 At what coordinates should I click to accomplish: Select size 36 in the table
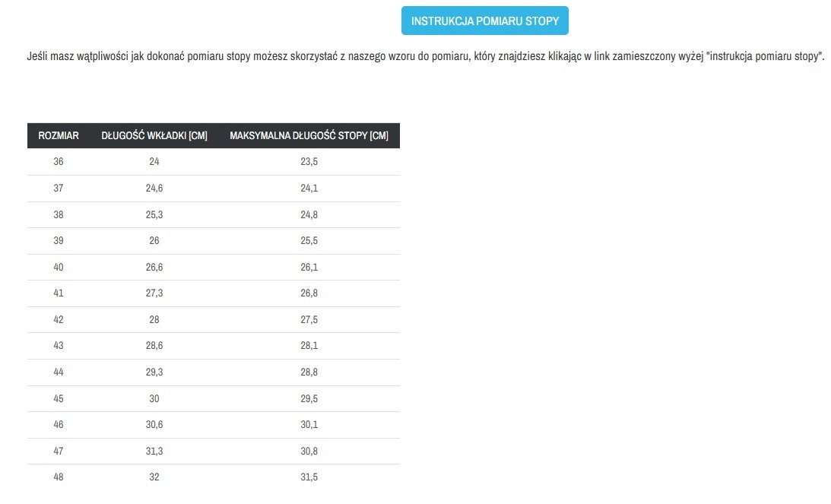point(59,162)
